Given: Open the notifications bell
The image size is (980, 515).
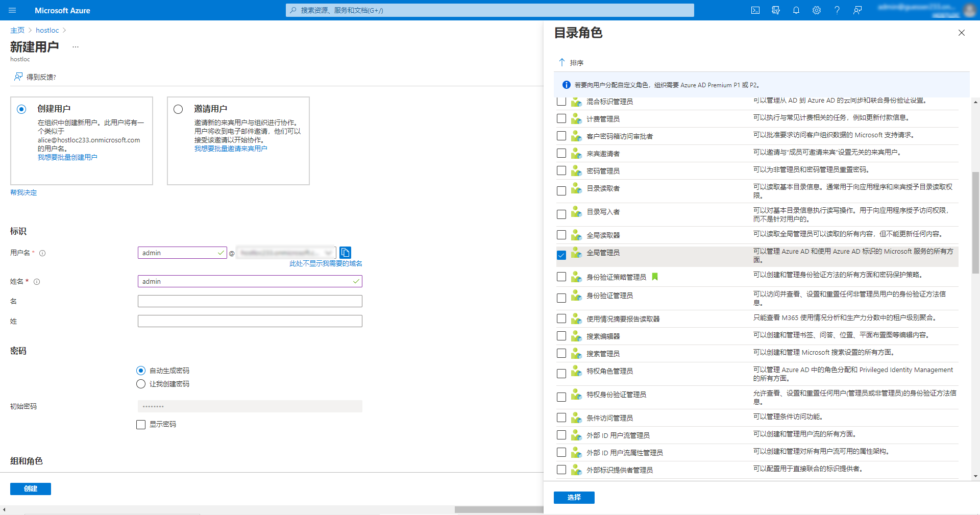Looking at the screenshot, I should 796,10.
